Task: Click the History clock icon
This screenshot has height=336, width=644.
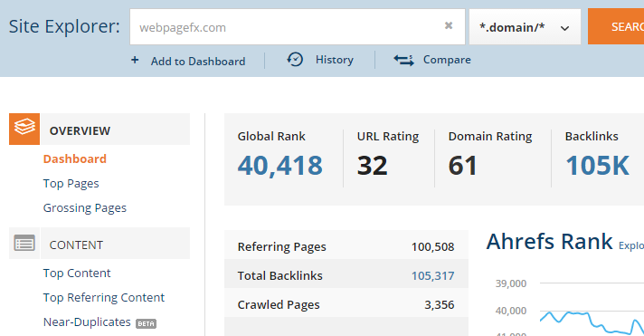Action: 295,60
